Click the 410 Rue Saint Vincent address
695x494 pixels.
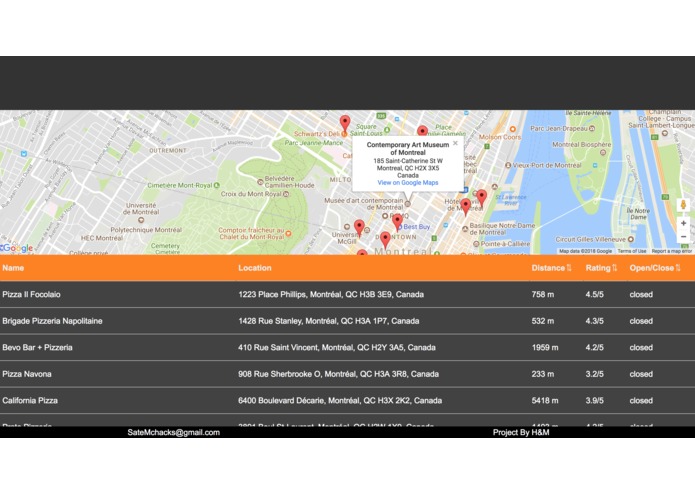337,347
